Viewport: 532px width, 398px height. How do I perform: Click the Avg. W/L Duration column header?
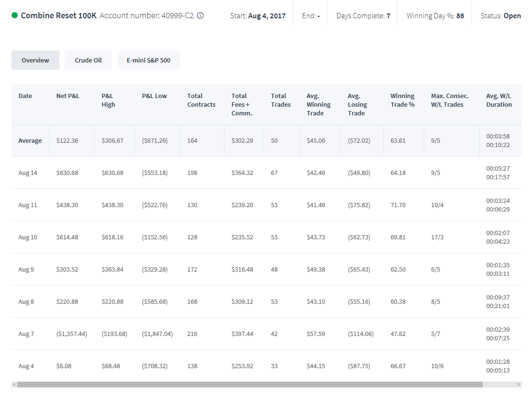pos(499,100)
